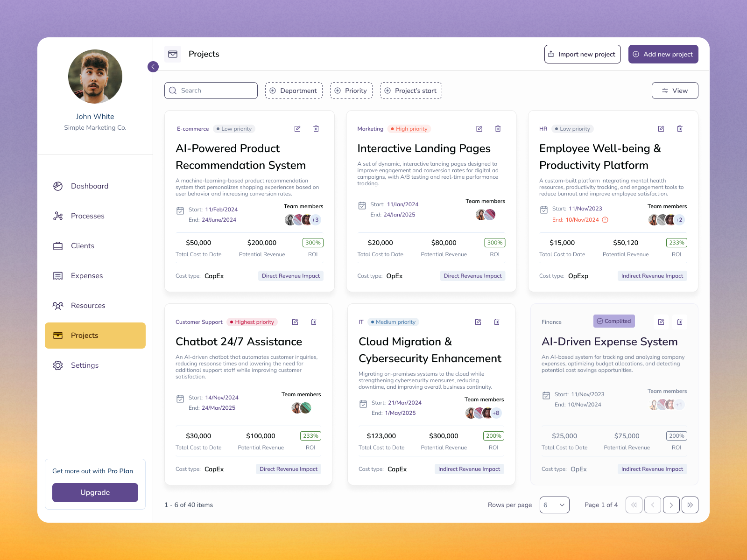The width and height of the screenshot is (747, 560).
Task: Open the Project's start filter
Action: click(x=411, y=91)
